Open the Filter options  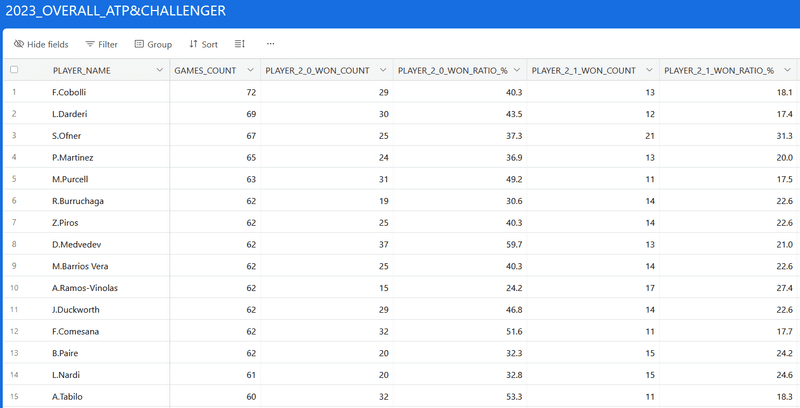tap(102, 44)
